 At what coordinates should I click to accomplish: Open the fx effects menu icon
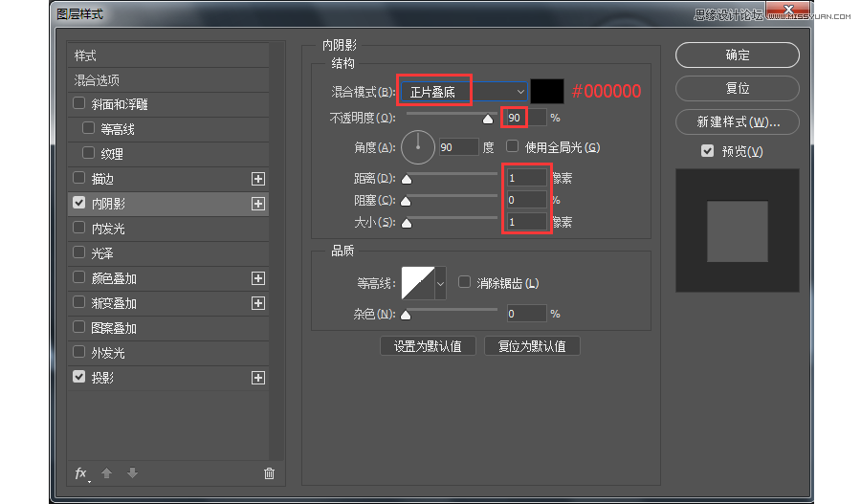[81, 473]
